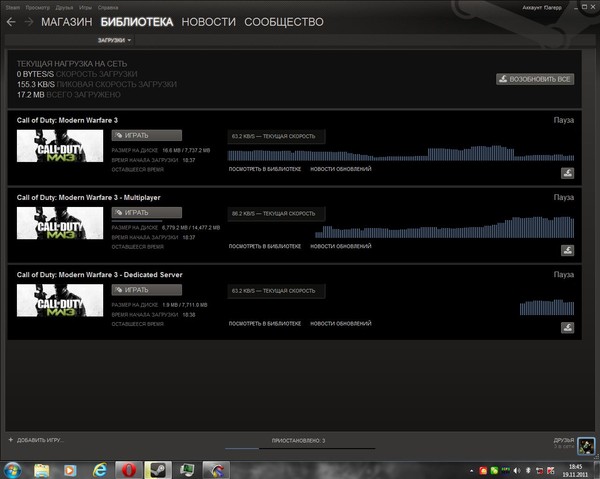Open the Opera browser taskbar icon

tap(129, 470)
